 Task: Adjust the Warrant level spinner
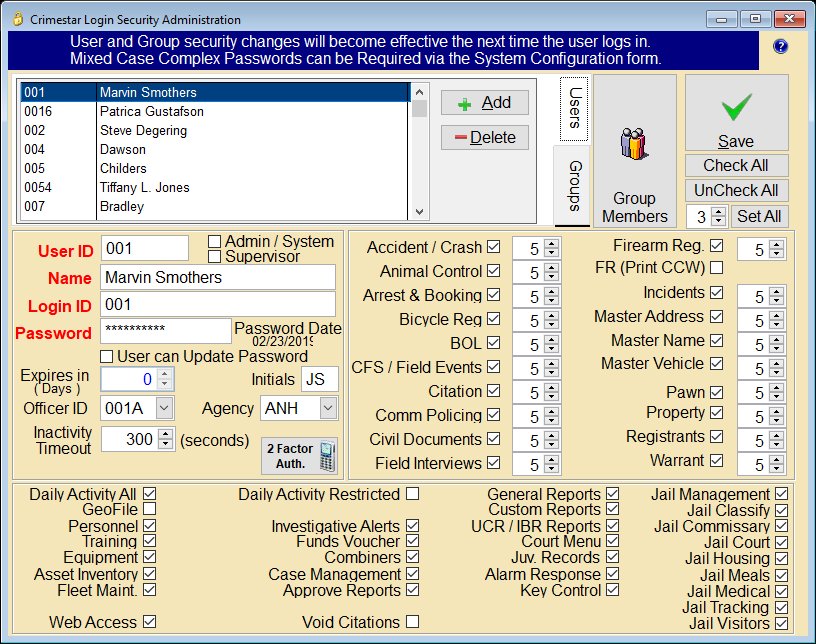point(776,464)
